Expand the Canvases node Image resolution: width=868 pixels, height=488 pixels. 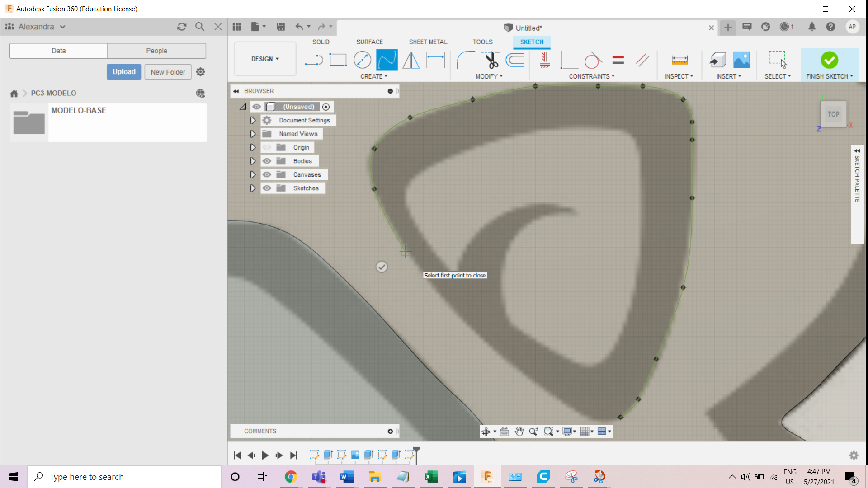pos(253,174)
